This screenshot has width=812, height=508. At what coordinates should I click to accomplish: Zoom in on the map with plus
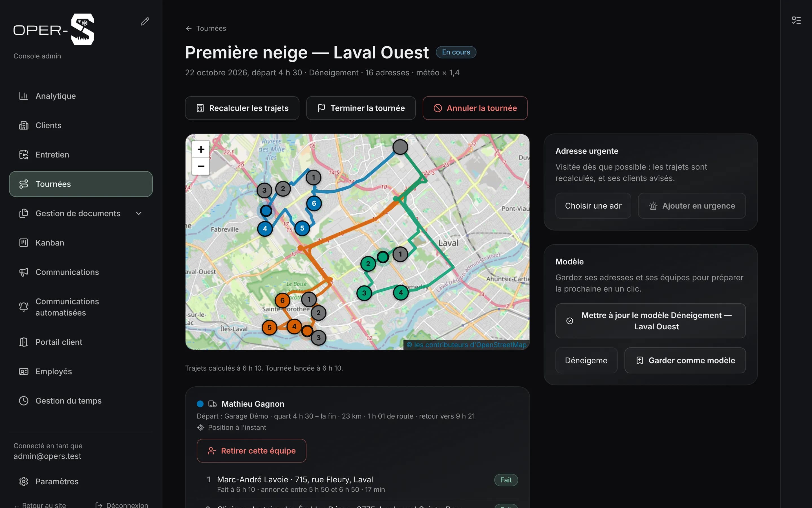click(201, 149)
